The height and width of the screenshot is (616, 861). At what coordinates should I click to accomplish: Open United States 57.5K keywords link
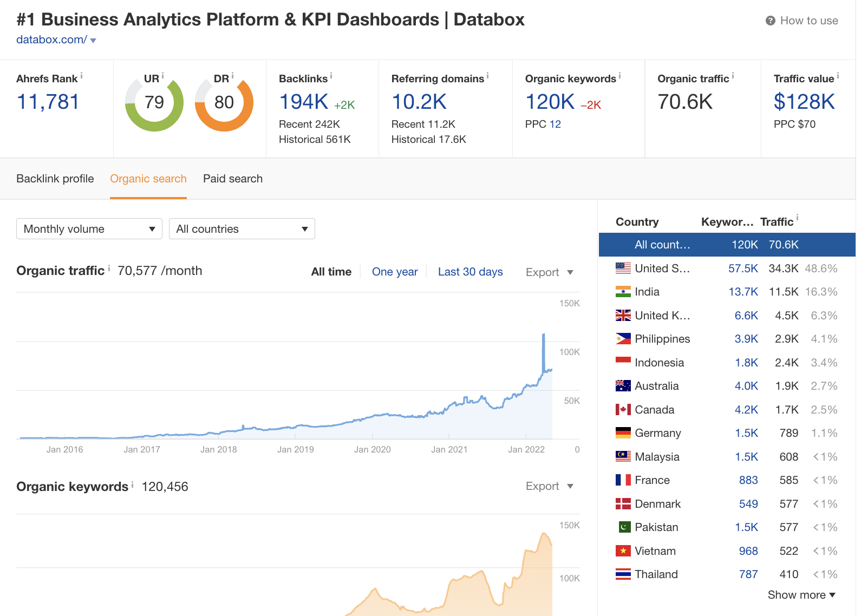743,268
